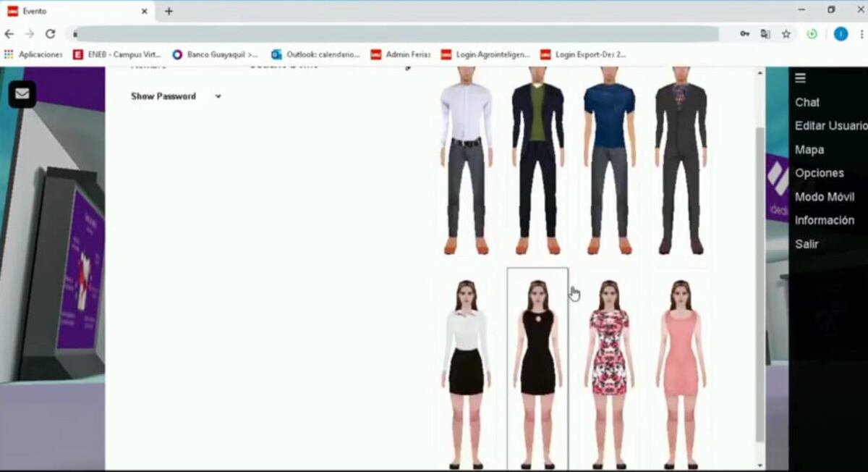Viewport: 868px width, 472px height.
Task: Open the hamburger menu icon in sidebar
Action: click(800, 78)
